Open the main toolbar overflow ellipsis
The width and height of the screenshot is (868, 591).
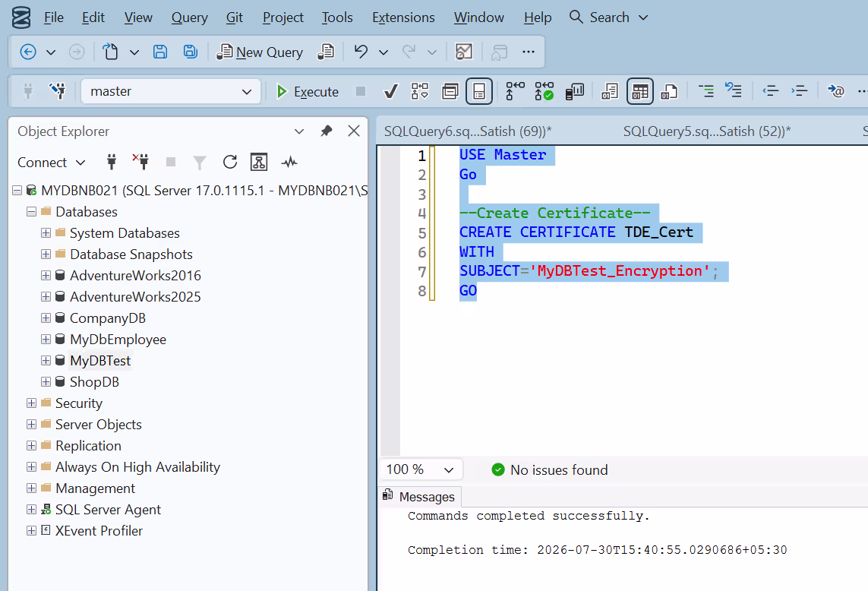tap(529, 52)
